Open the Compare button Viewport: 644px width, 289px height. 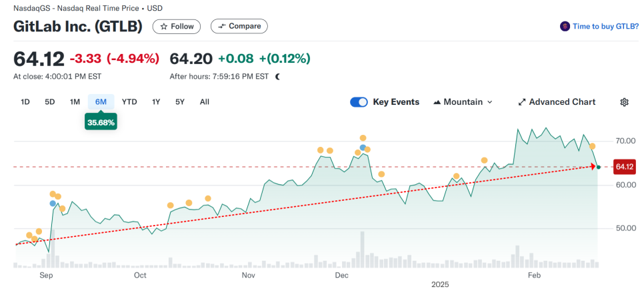tap(239, 26)
